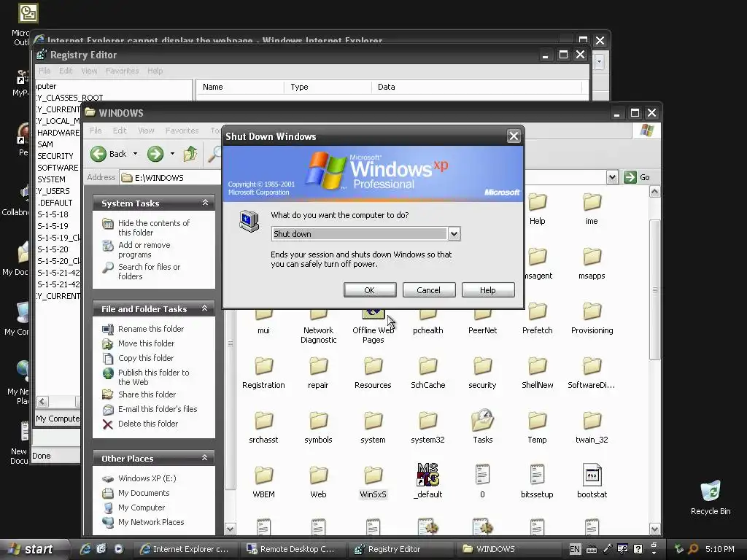Click Share this folder task
This screenshot has height=560, width=747.
coord(147,394)
